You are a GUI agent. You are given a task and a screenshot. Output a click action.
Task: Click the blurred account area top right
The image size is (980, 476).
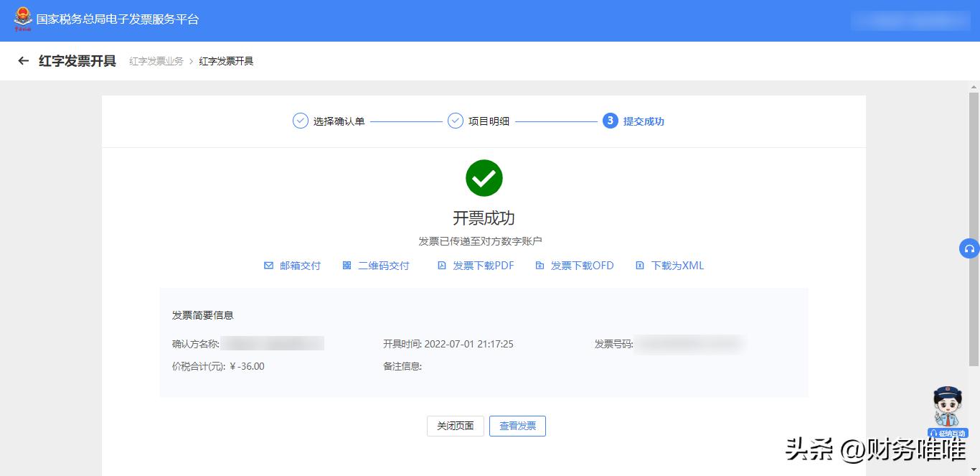[x=910, y=19]
